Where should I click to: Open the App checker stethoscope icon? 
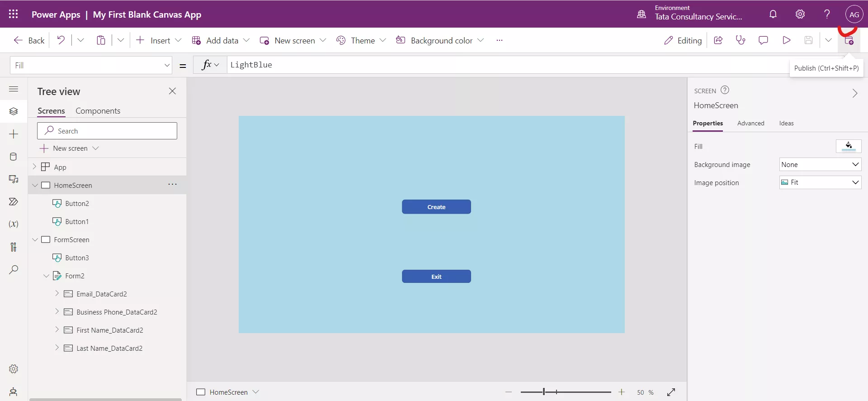pyautogui.click(x=741, y=40)
